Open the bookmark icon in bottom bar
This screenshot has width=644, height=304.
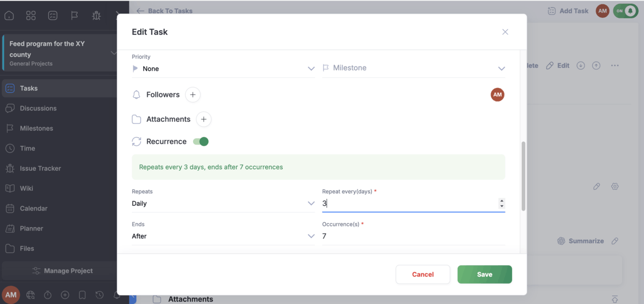click(82, 295)
